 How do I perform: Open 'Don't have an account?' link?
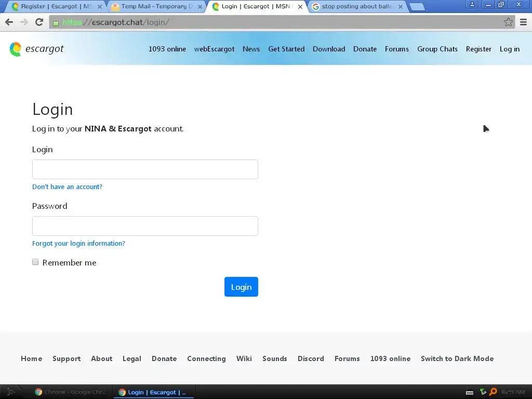pos(67,187)
